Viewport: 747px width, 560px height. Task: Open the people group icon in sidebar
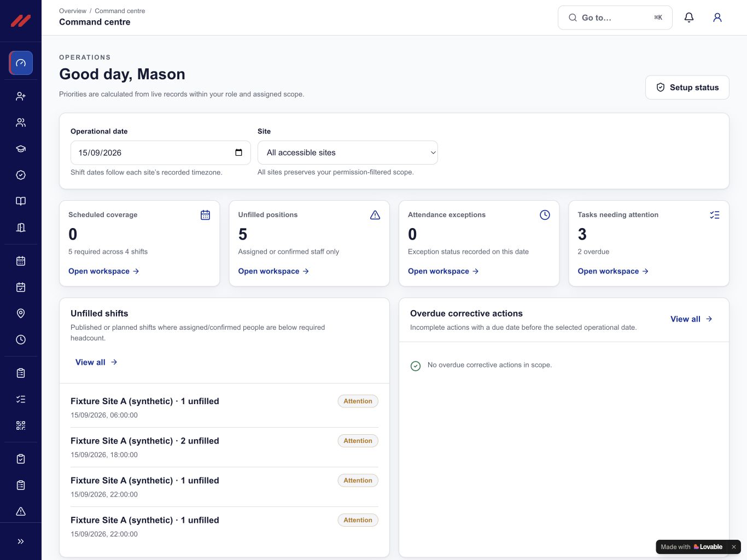click(21, 122)
